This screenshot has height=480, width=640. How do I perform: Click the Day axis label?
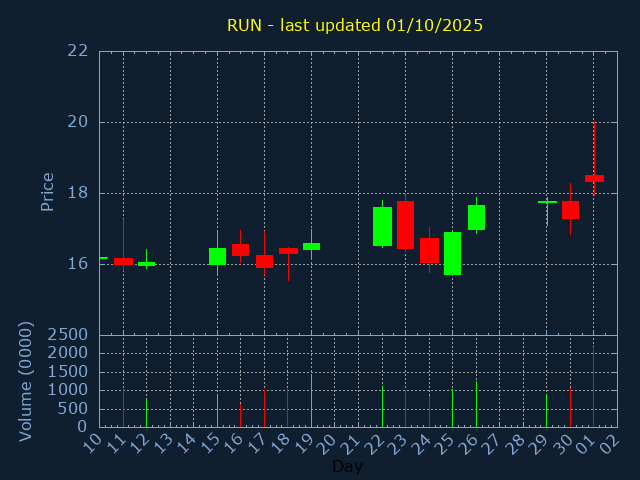point(347,466)
